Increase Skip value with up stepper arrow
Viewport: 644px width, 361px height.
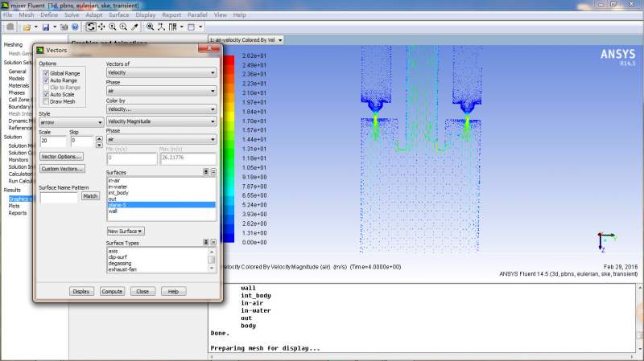pyautogui.click(x=99, y=138)
